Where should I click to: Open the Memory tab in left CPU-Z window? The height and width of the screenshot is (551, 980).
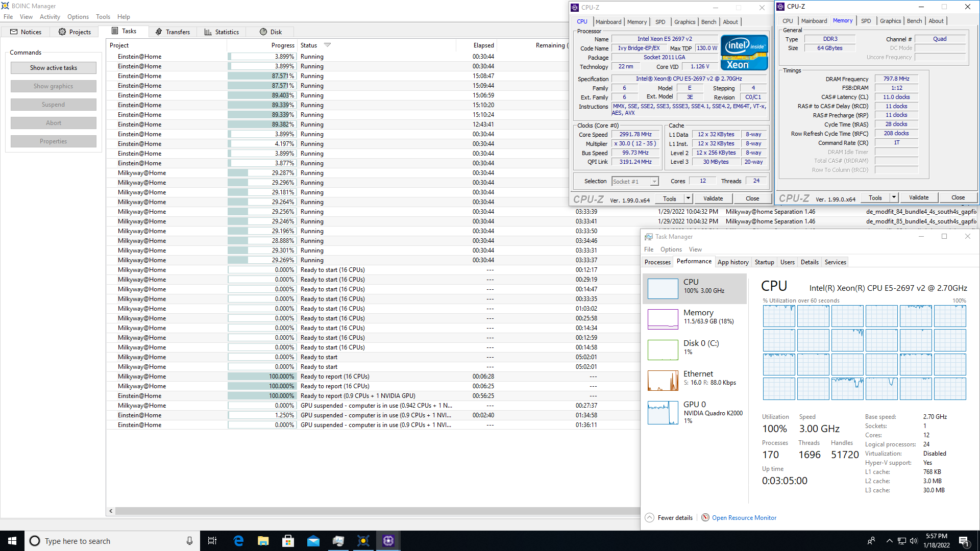(637, 22)
